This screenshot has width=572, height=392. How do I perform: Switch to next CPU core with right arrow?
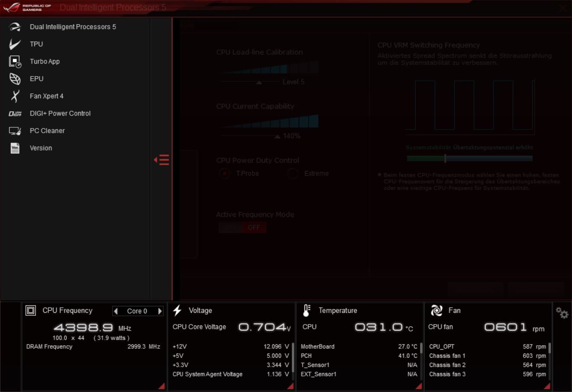click(x=160, y=311)
